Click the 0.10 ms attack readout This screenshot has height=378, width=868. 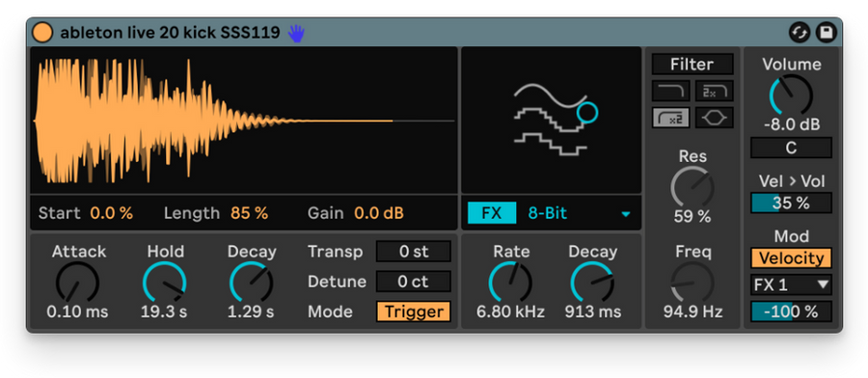77,311
